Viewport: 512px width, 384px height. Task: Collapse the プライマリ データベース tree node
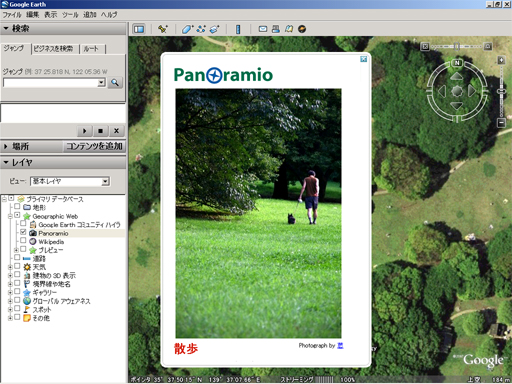point(4,199)
